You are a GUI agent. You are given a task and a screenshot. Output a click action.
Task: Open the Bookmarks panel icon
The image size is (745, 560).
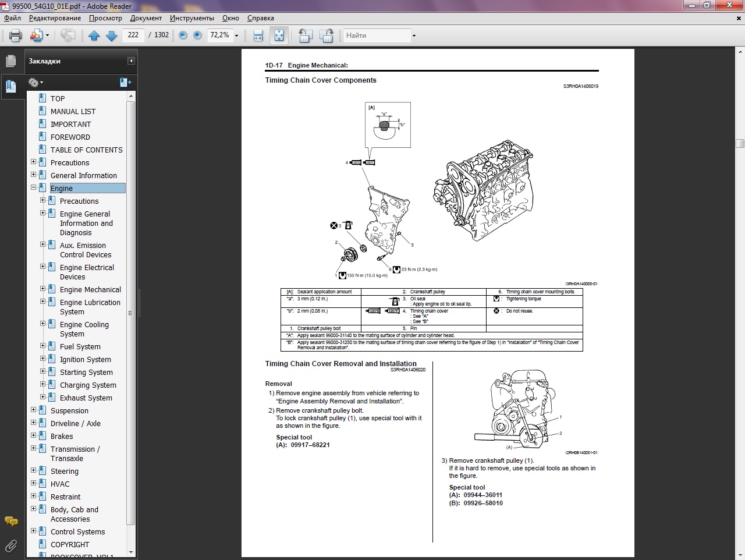(10, 87)
